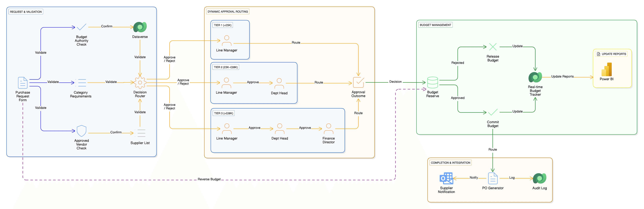This screenshot has width=644, height=209.
Task: Expand the TIER 1 (<£5K) group
Action: click(x=223, y=25)
